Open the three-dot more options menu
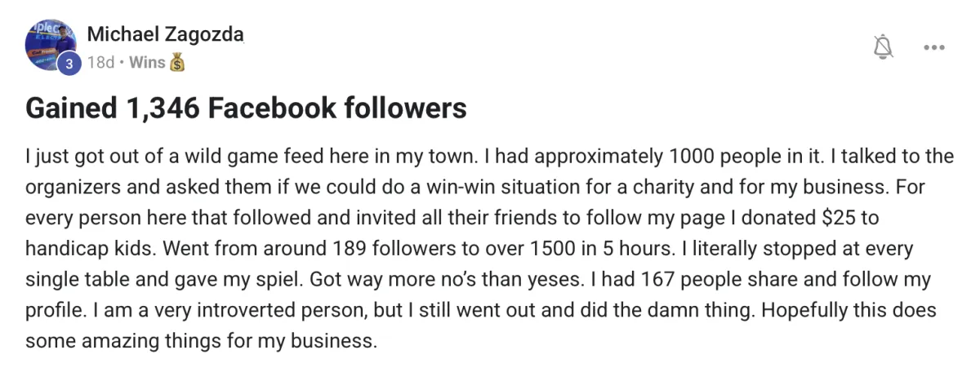 [933, 47]
